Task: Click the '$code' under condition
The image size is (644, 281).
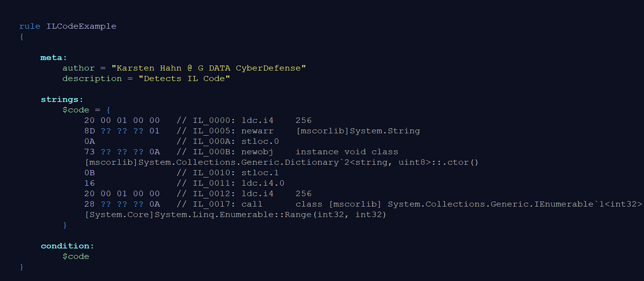Action: pyautogui.click(x=75, y=256)
